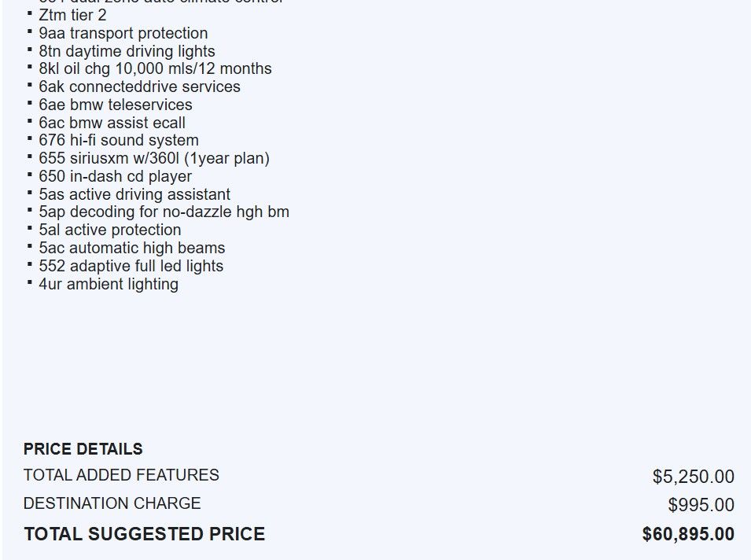Viewport: 751px width, 560px height.
Task: Select 5ac automatic high beams entry
Action: pyautogui.click(x=131, y=248)
